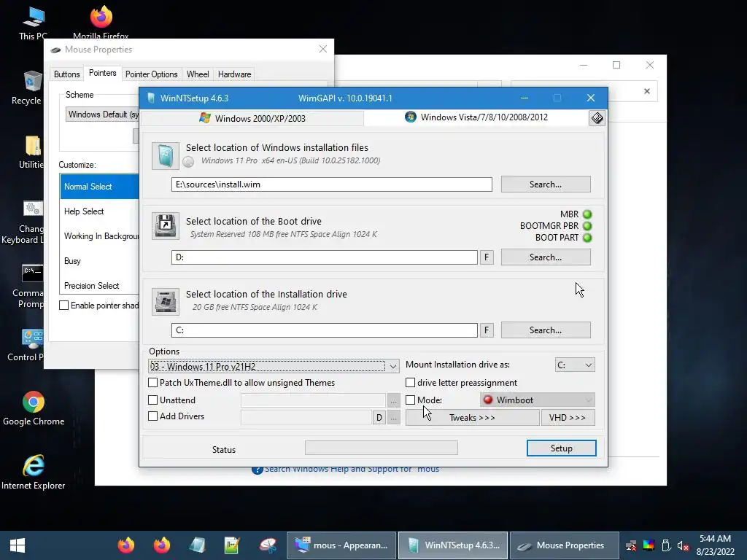Image resolution: width=747 pixels, height=560 pixels.
Task: Click the green notepad taskbar icon
Action: point(232,545)
